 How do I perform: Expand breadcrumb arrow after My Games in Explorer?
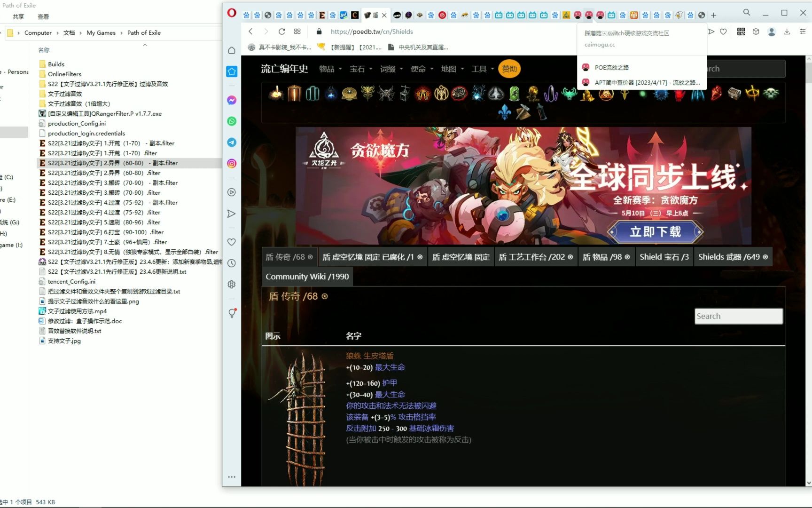point(121,33)
